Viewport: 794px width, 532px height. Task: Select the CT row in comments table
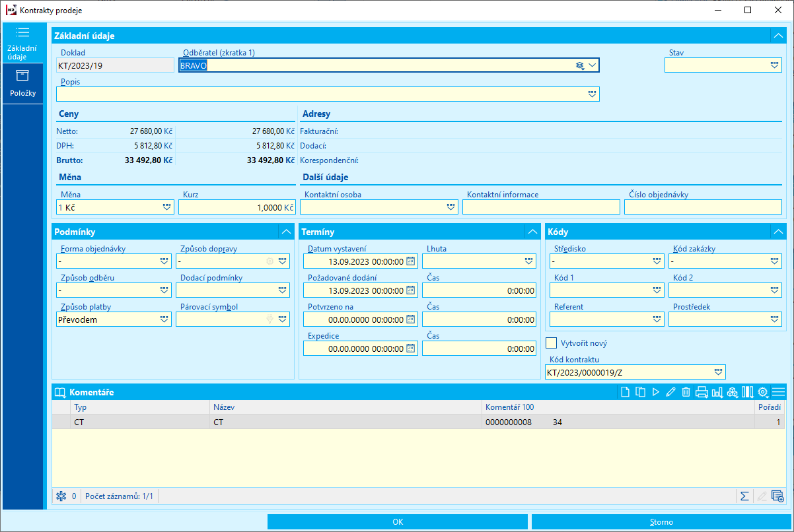point(418,422)
